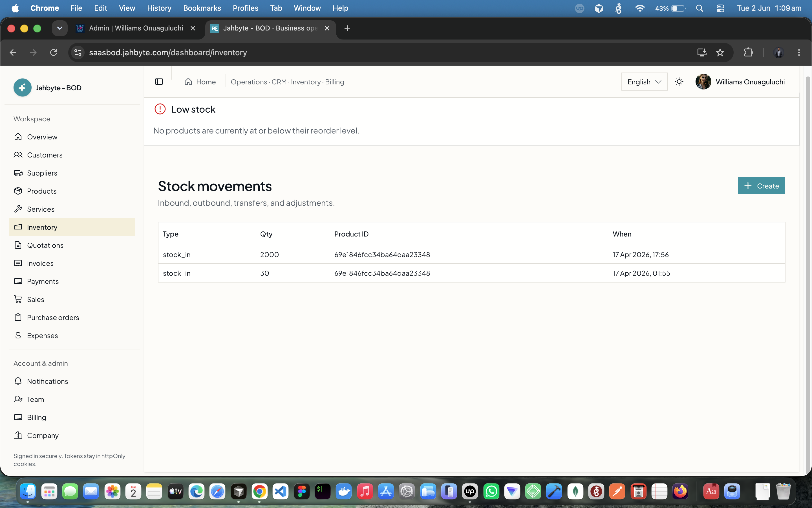Bookmark this page with the star icon
The height and width of the screenshot is (508, 812).
720,52
